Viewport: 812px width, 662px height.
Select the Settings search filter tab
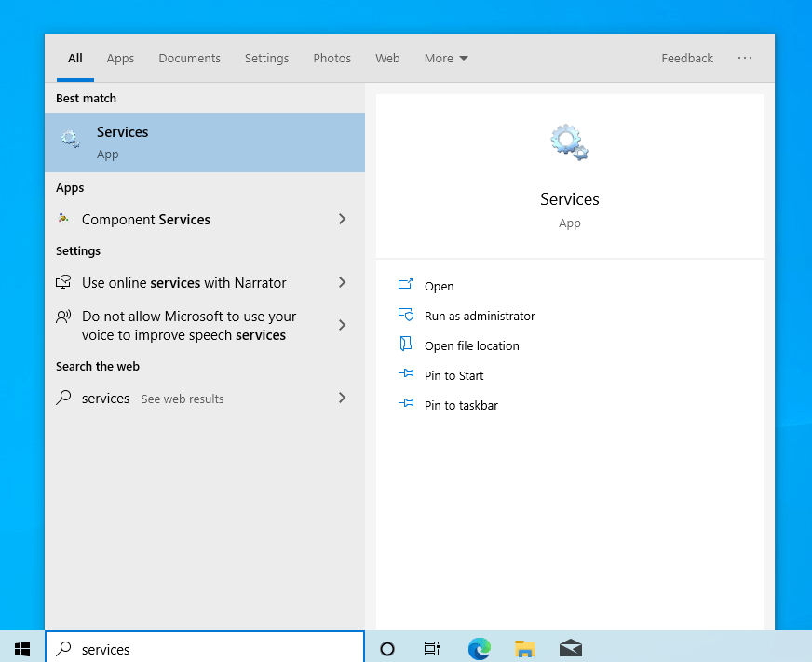pos(266,58)
